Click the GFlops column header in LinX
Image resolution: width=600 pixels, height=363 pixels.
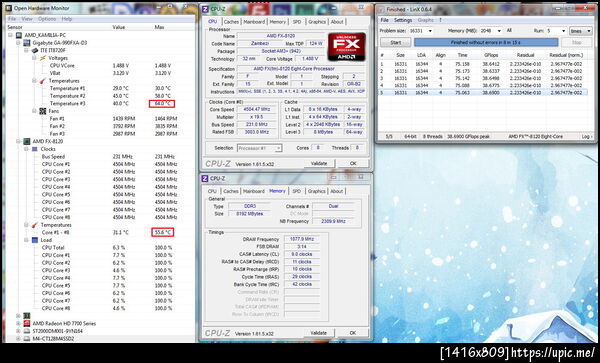(x=491, y=55)
